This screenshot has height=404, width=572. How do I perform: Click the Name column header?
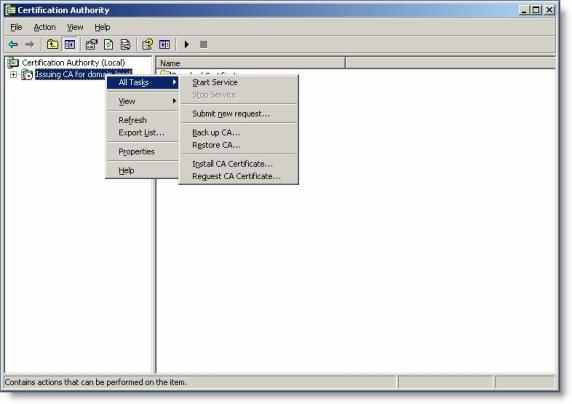pyautogui.click(x=250, y=63)
